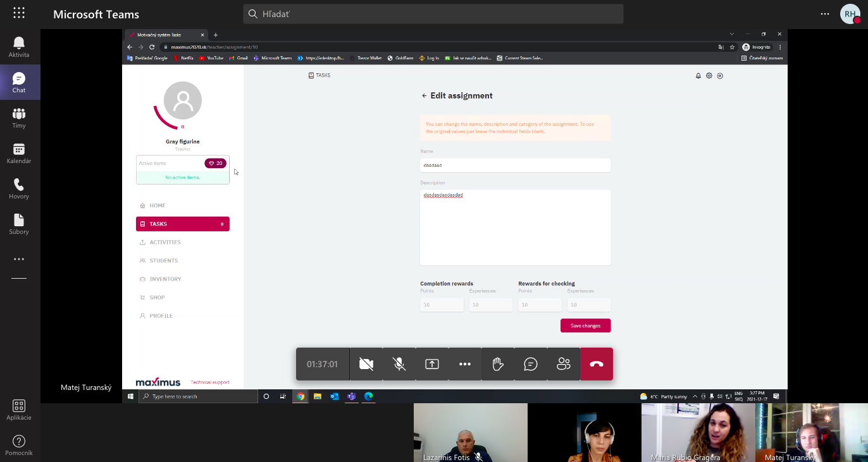Open Súbory files section

point(19,224)
